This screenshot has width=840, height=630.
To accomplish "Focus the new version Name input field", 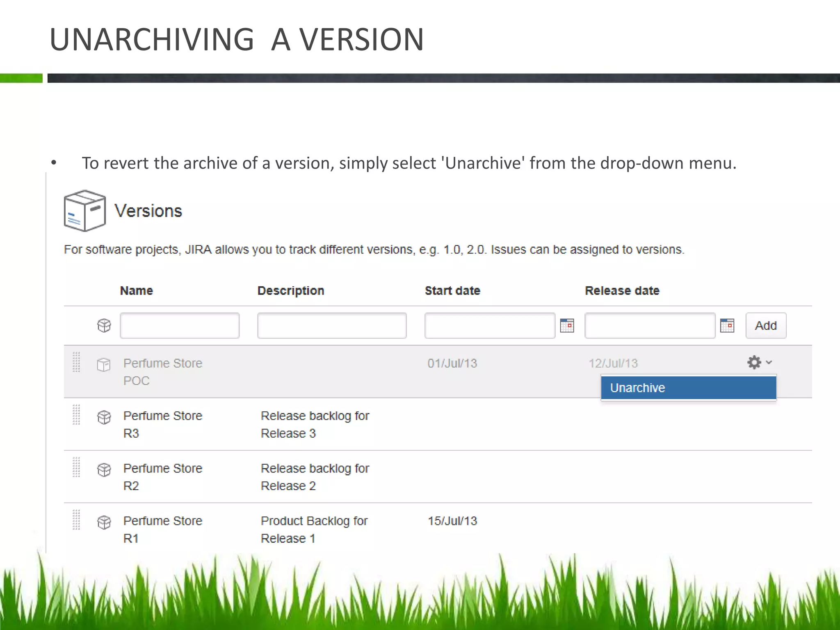I will click(180, 326).
